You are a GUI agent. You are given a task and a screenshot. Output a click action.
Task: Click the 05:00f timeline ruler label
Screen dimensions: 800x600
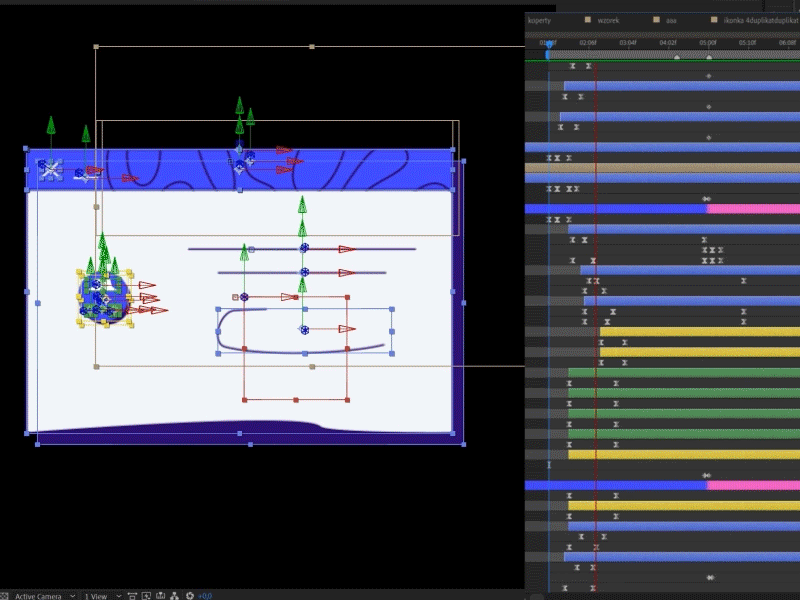click(x=707, y=44)
